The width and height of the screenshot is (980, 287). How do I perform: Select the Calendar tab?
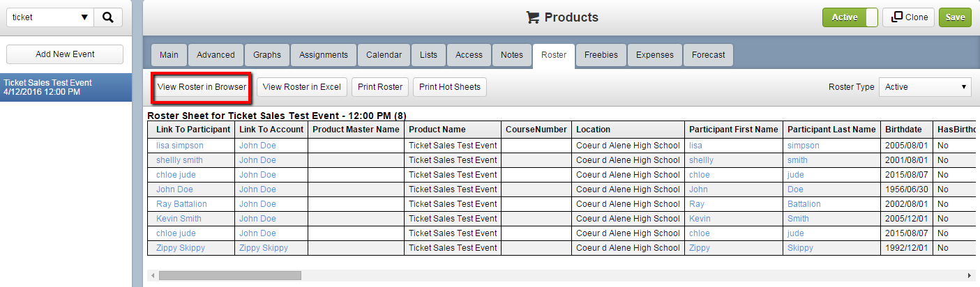tap(384, 55)
